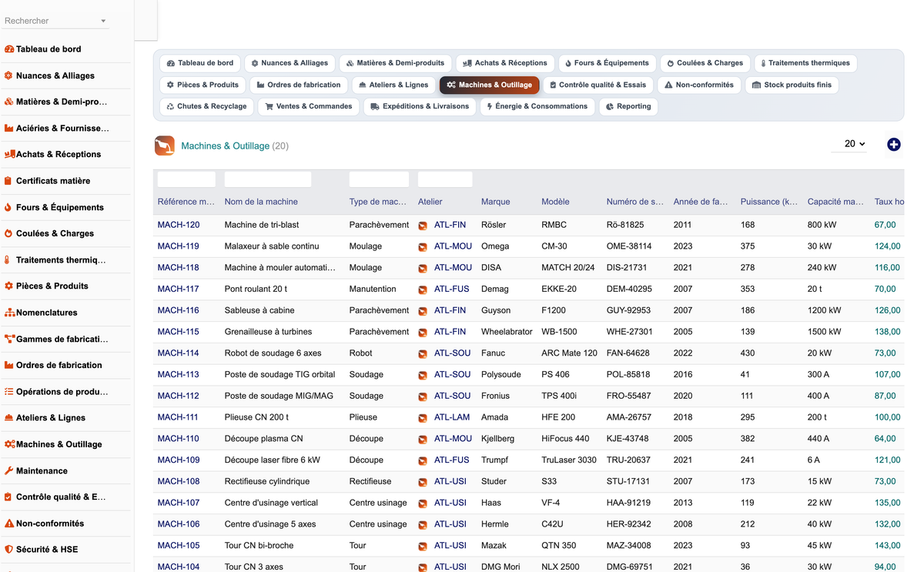Click the Nomenclatures sidebar icon

click(x=9, y=313)
